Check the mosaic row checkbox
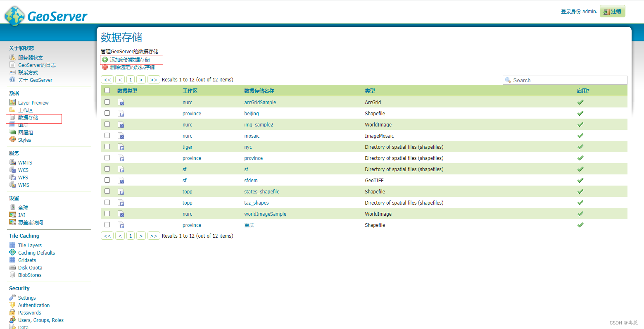This screenshot has width=644, height=329. tap(107, 135)
